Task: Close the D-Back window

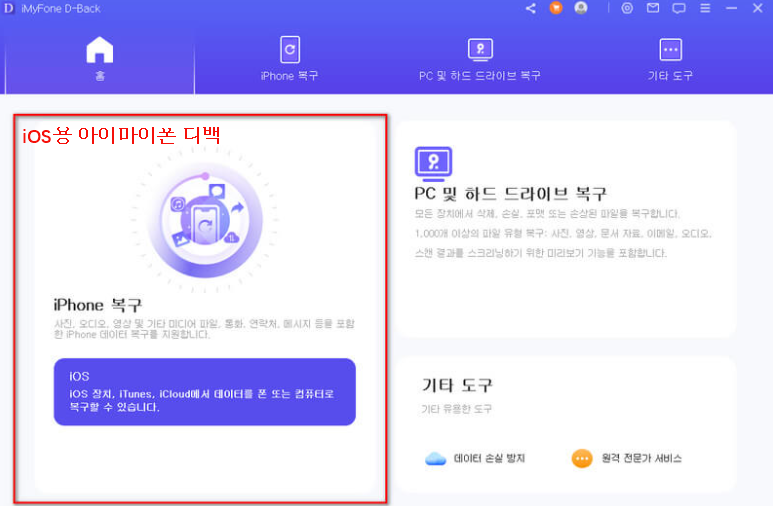Action: 758,8
